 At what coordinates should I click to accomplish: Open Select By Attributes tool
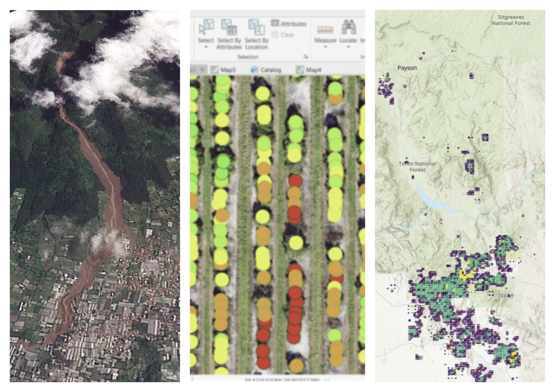(x=229, y=28)
